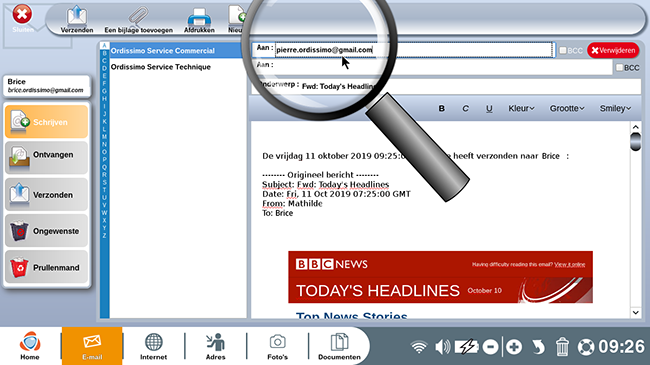The width and height of the screenshot is (650, 365).
Task: Switch to the Internet tab in taskbar
Action: (153, 347)
